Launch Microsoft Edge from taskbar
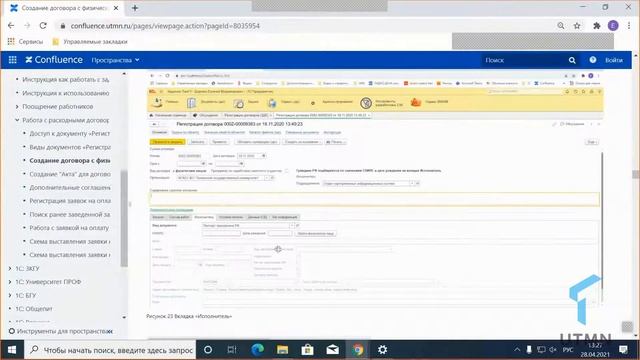Screen dimensions: 640x360 point(257,350)
